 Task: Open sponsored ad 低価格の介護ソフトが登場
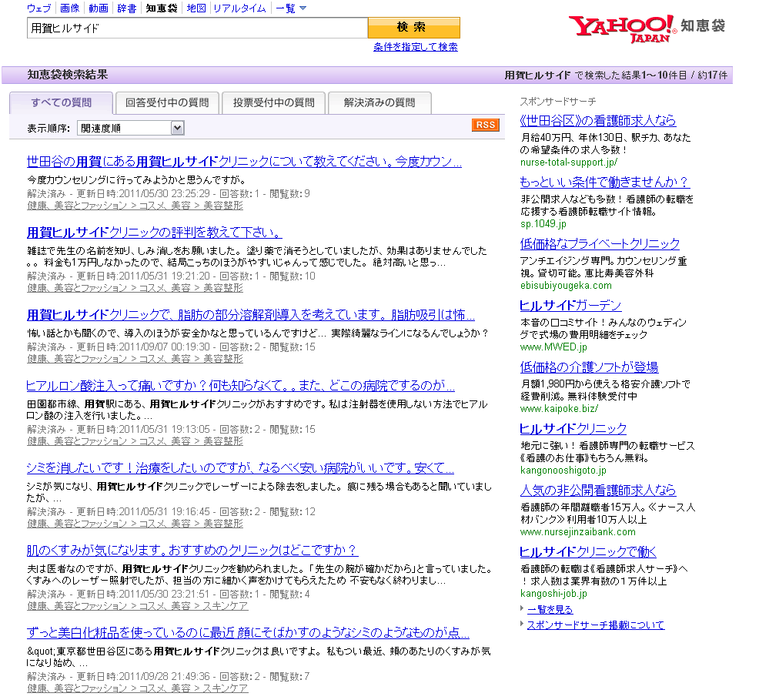point(589,367)
